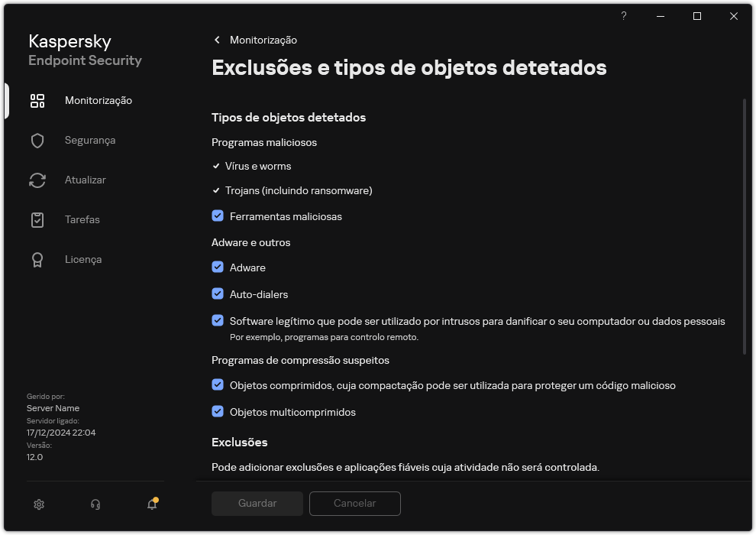Disable Auto-dialers detection
Screen dimensions: 756x535
[x=218, y=294]
